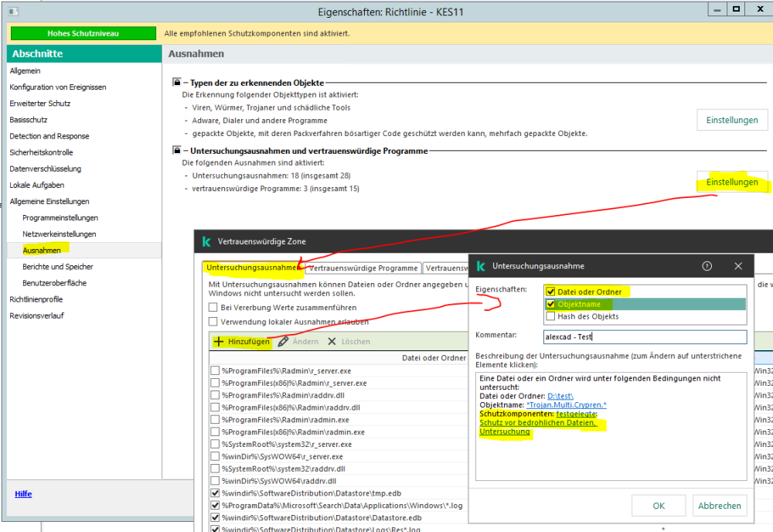Toggle the Datei oder Ordner checkbox
This screenshot has width=773, height=532.
550,292
